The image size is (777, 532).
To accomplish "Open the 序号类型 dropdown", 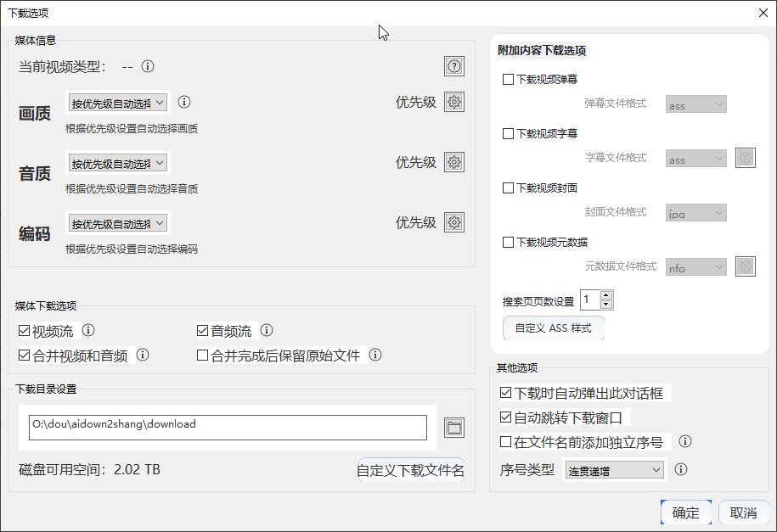I will point(614,469).
